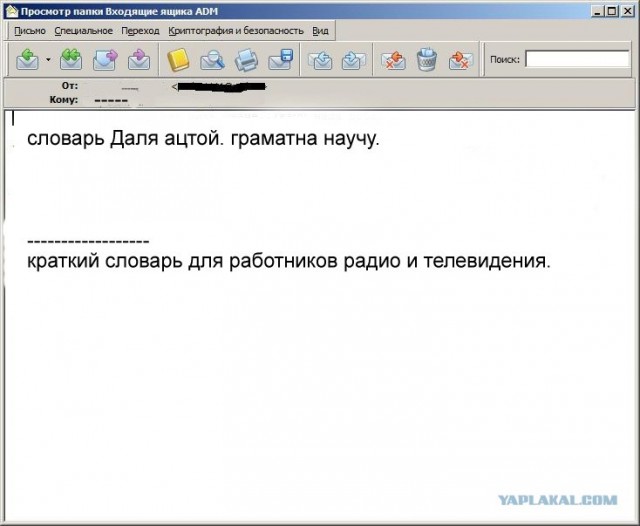Open the Reply button's dropdown arrow
Screen dimensions: 640x526
click(48, 60)
